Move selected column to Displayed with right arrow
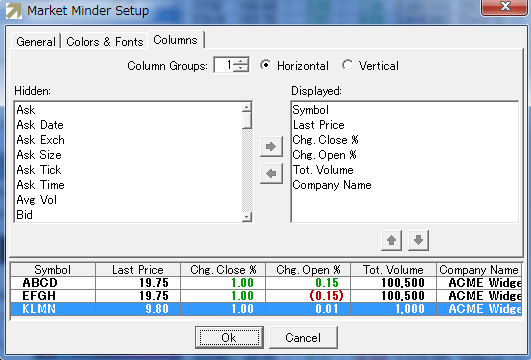The image size is (531, 360). [271, 147]
